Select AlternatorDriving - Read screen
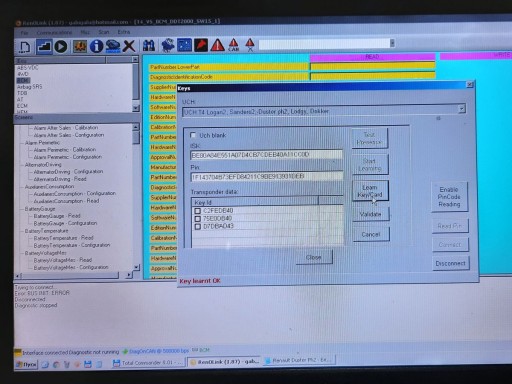This screenshot has height=384, width=512. click(x=60, y=179)
